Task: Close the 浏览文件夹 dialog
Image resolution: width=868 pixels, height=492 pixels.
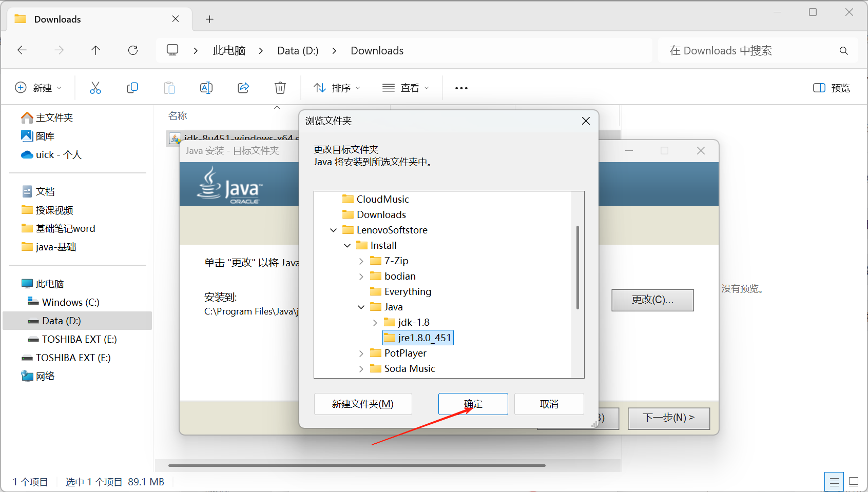Action: point(586,121)
